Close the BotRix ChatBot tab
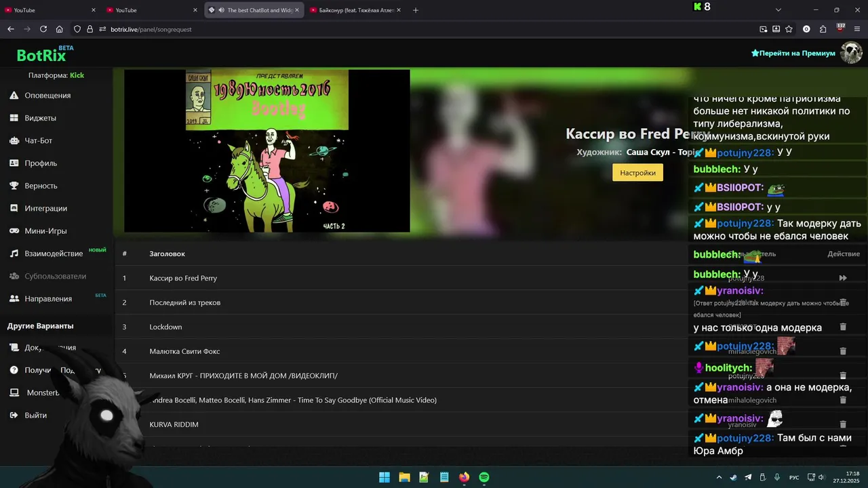 (297, 10)
